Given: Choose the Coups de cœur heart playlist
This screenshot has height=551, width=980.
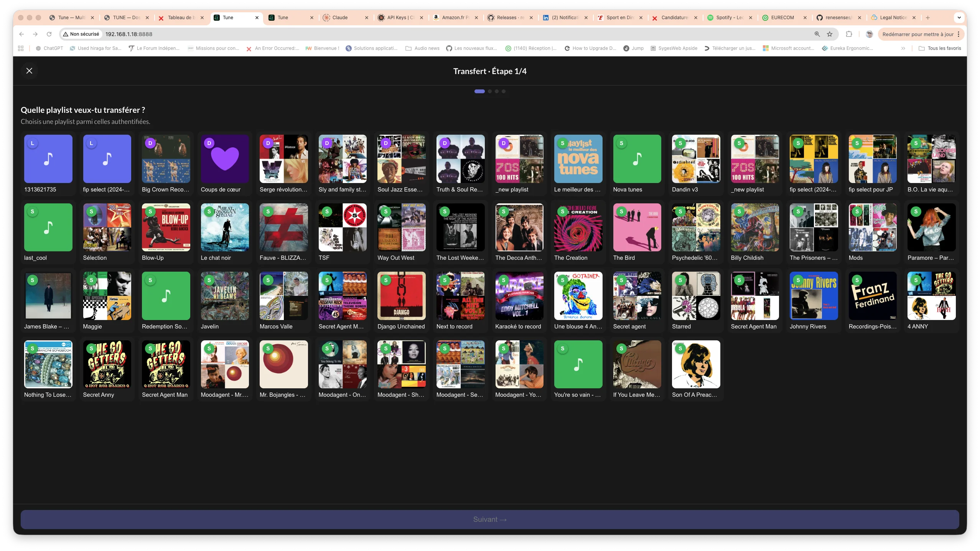Looking at the screenshot, I should (225, 164).
